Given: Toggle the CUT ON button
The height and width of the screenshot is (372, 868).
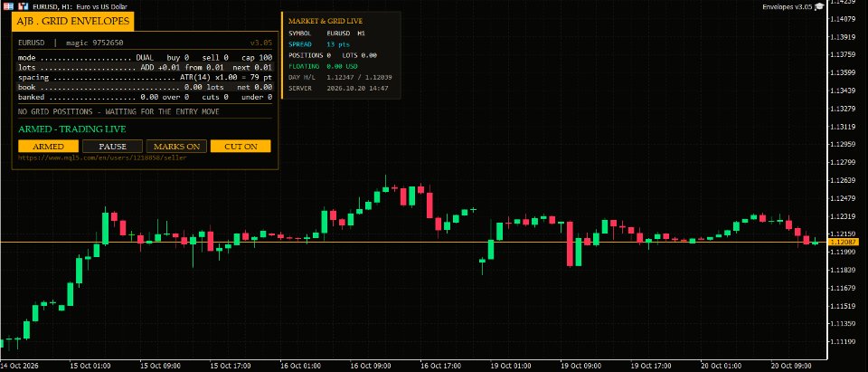Looking at the screenshot, I should click(x=241, y=147).
